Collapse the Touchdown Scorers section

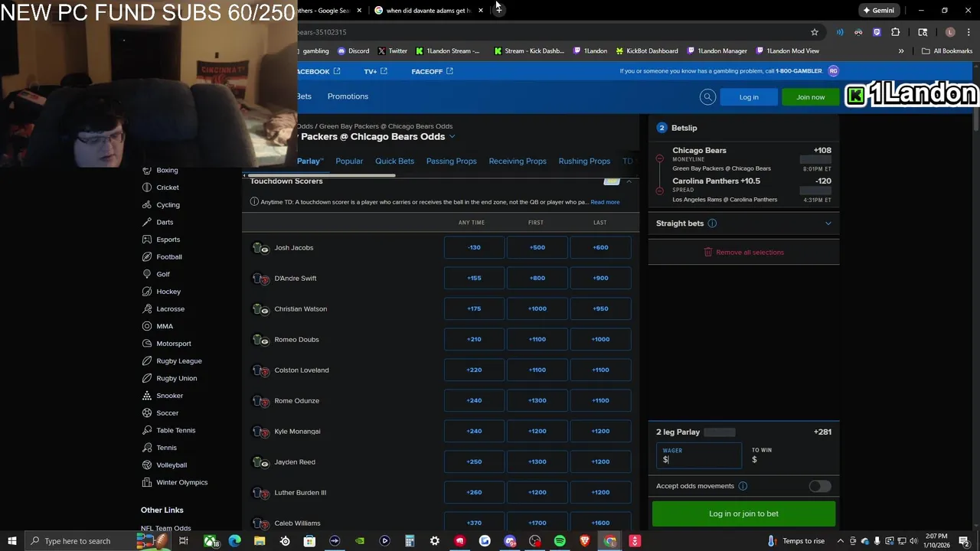point(629,181)
